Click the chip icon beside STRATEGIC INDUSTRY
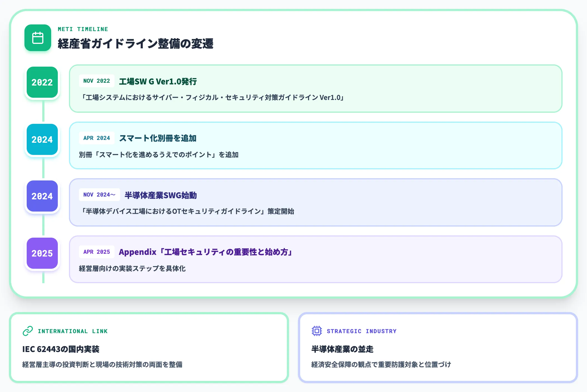This screenshot has width=587, height=392. point(317,331)
